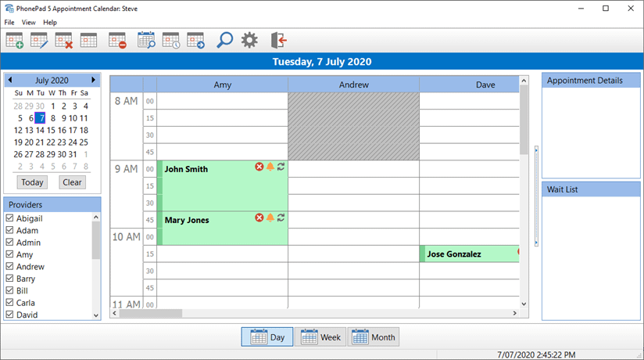Click the vertical schedule scrollbar thumb
Viewport: 644px width, 360px height.
(x=524, y=121)
